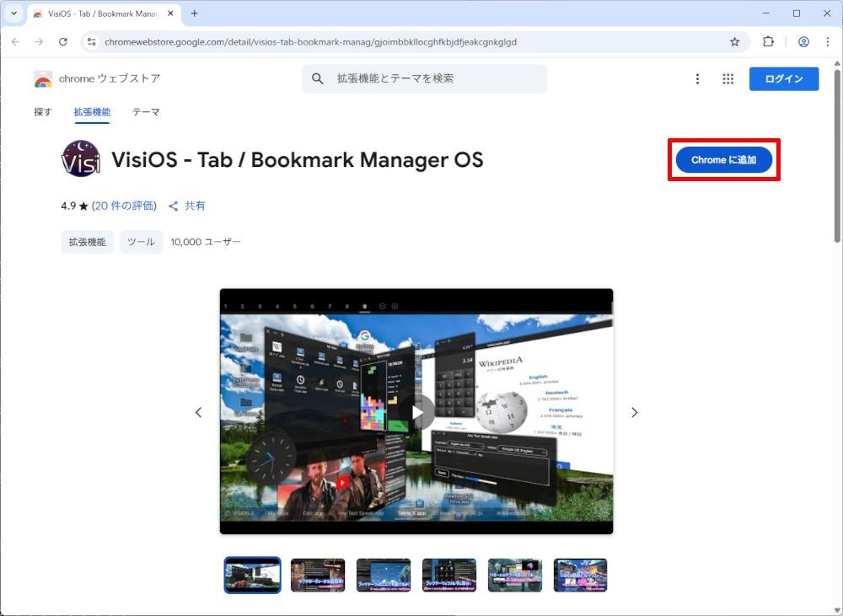Select the second preview thumbnail
This screenshot has width=843, height=616.
pyautogui.click(x=318, y=575)
